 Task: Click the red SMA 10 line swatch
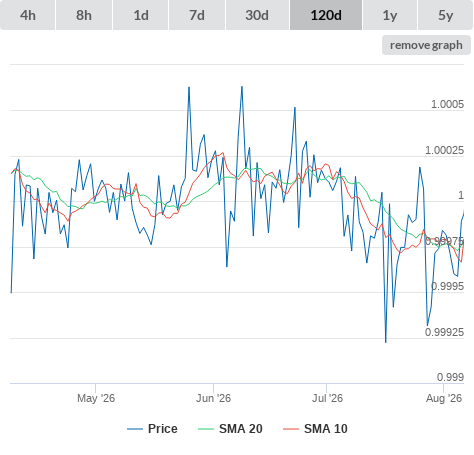click(x=291, y=429)
